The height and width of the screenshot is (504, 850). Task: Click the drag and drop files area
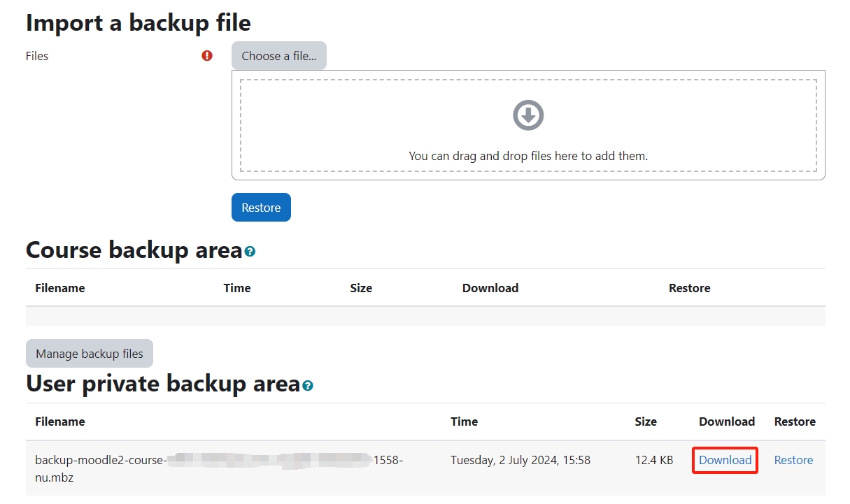(x=528, y=155)
